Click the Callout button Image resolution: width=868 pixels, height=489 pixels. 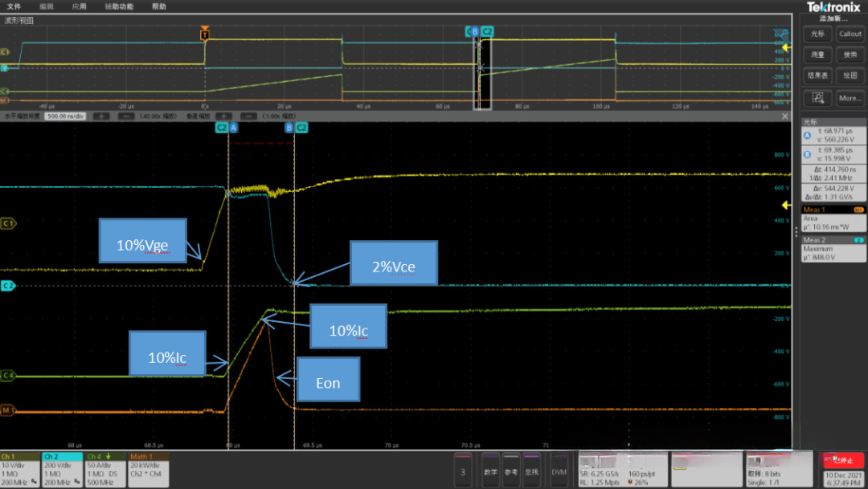pos(850,35)
